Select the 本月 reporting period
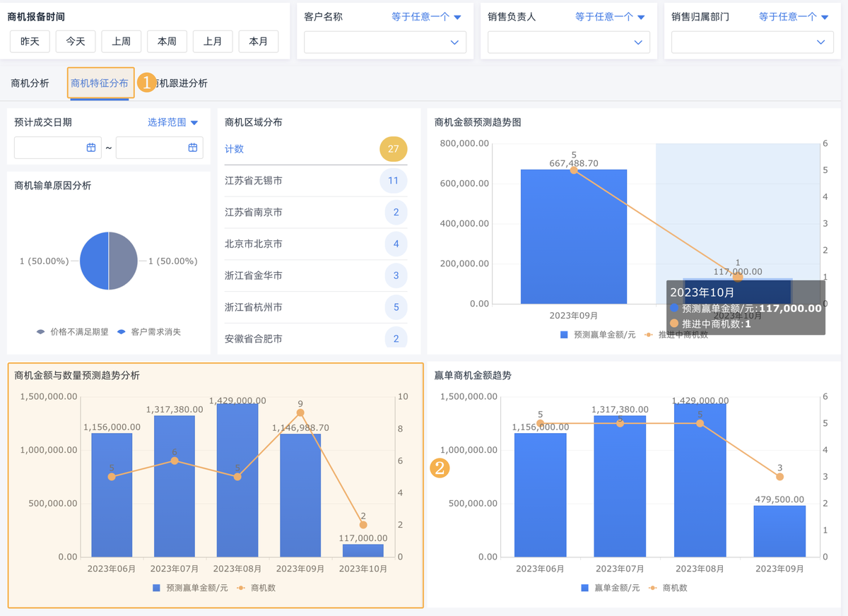Image resolution: width=848 pixels, height=616 pixels. [259, 42]
